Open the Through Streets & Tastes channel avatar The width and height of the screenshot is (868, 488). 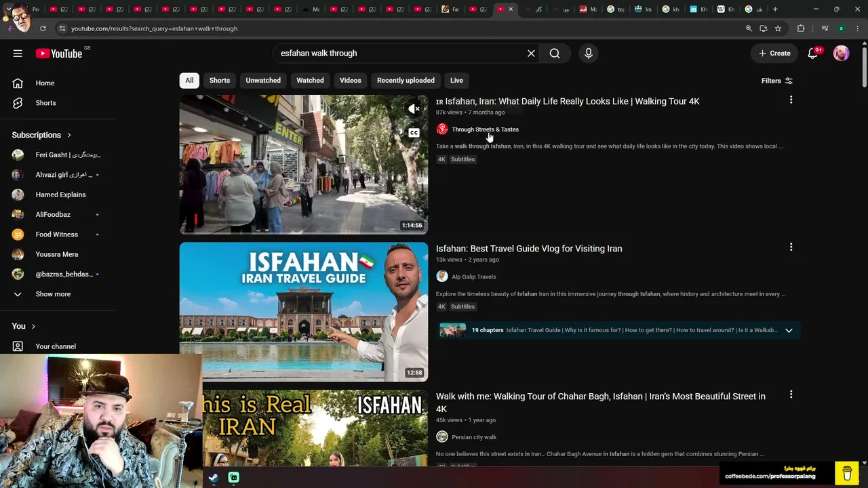coord(442,129)
